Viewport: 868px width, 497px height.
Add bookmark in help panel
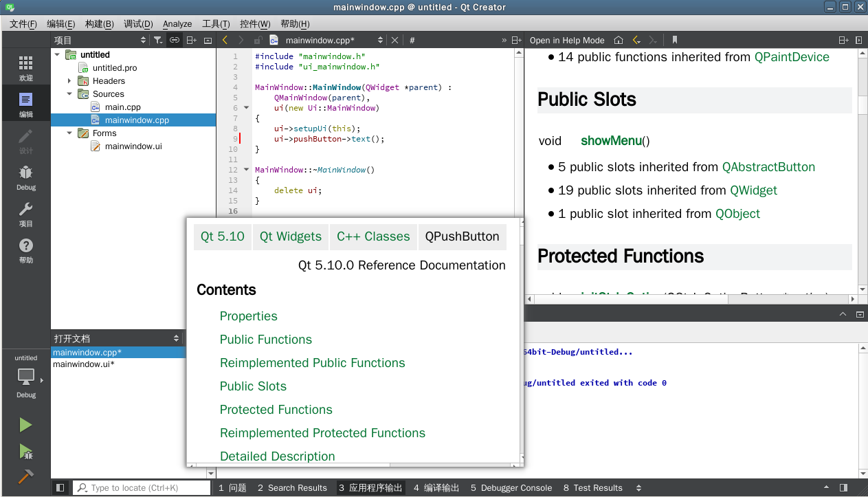point(675,41)
